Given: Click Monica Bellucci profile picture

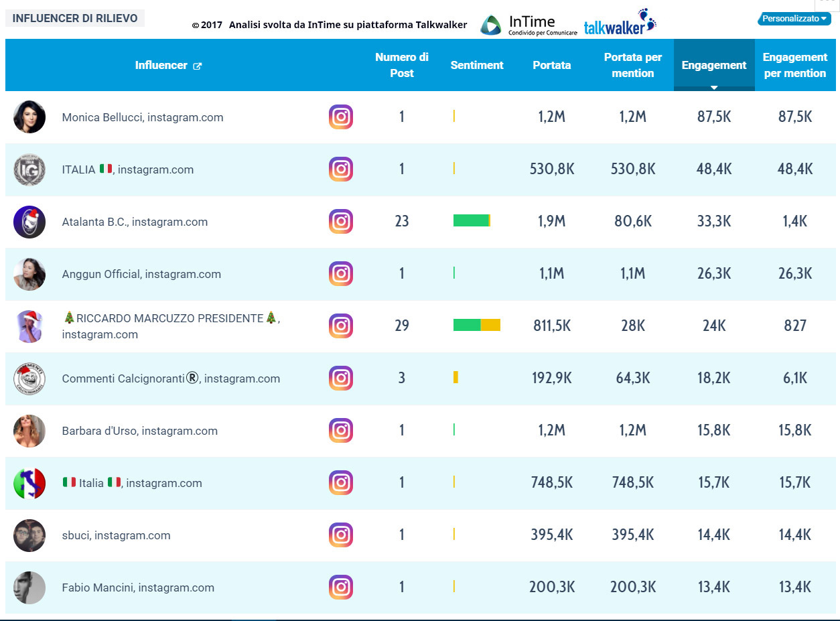Looking at the screenshot, I should (29, 117).
